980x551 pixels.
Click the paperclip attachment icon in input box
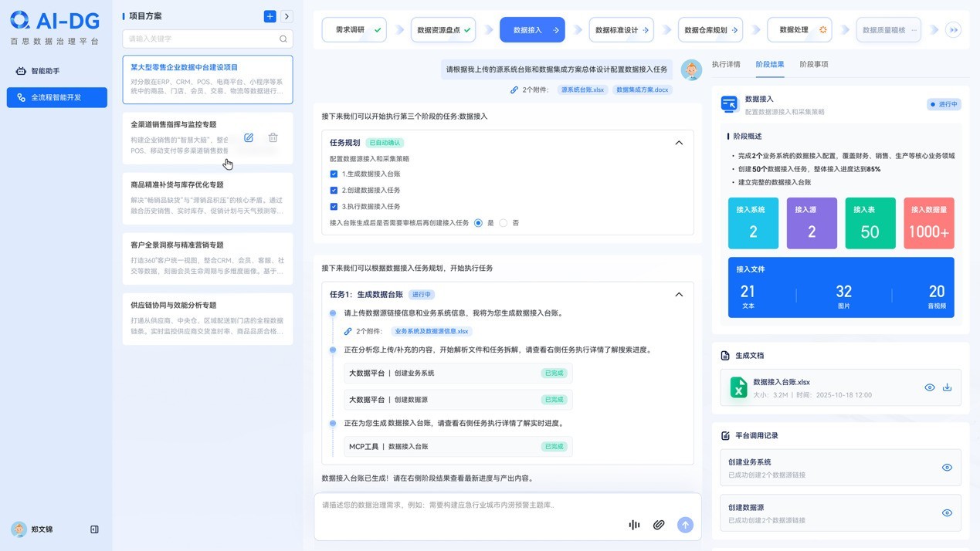pos(659,525)
